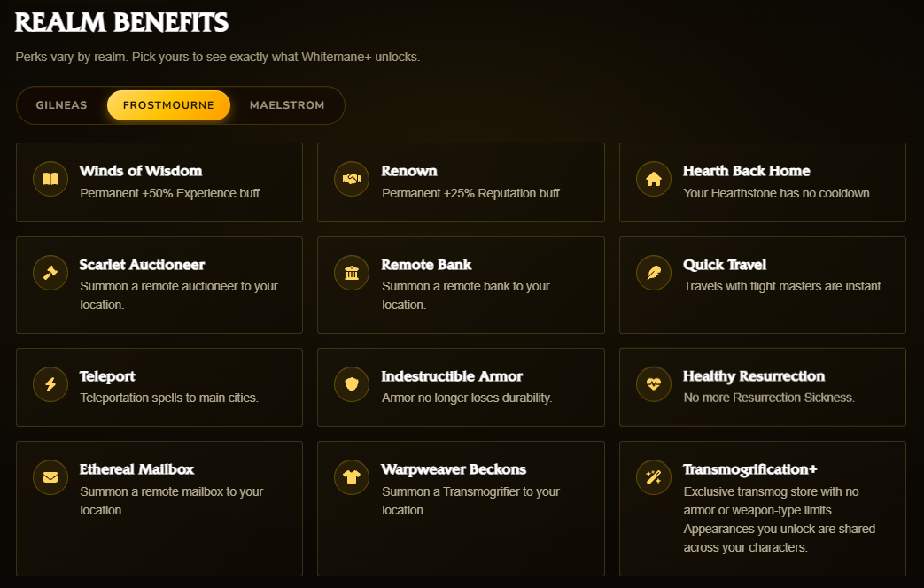Screen dimensions: 924x588
Task: Switch to the Gilneas realm tab
Action: tap(61, 105)
